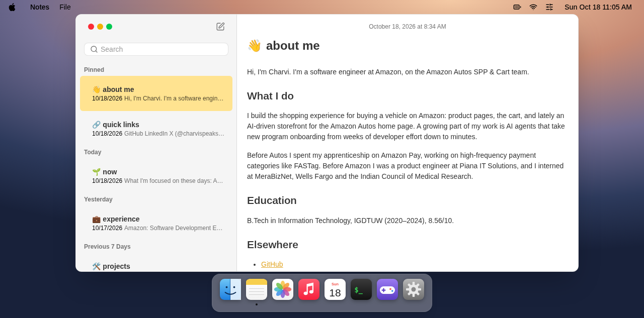Click the 'about me' note title
644x318 pixels.
[283, 46]
